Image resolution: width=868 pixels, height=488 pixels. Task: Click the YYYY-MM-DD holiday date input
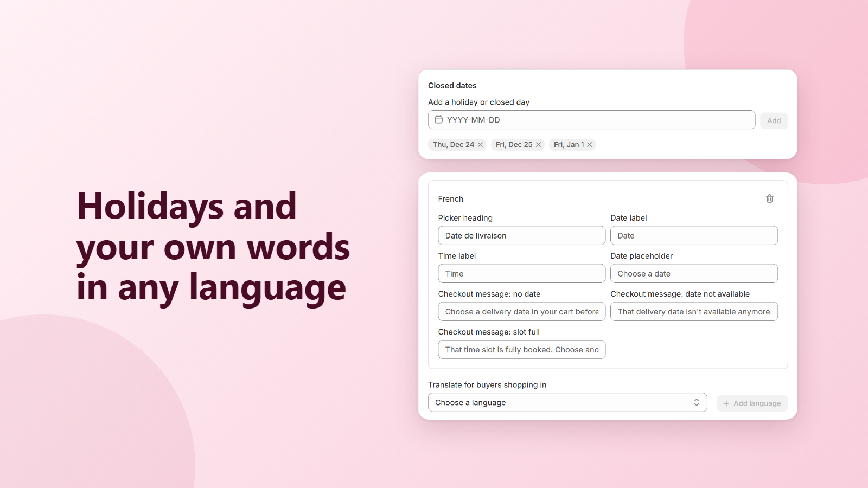(x=591, y=120)
